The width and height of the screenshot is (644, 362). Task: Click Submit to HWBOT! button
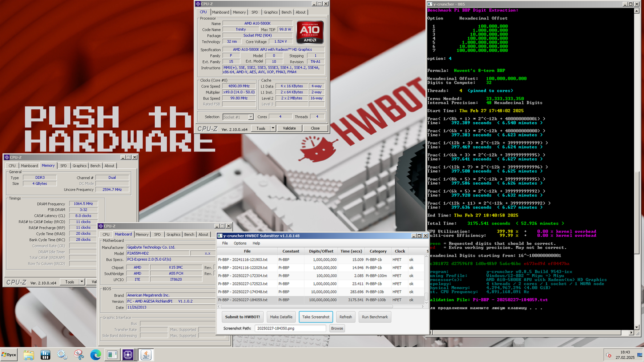pos(243,317)
